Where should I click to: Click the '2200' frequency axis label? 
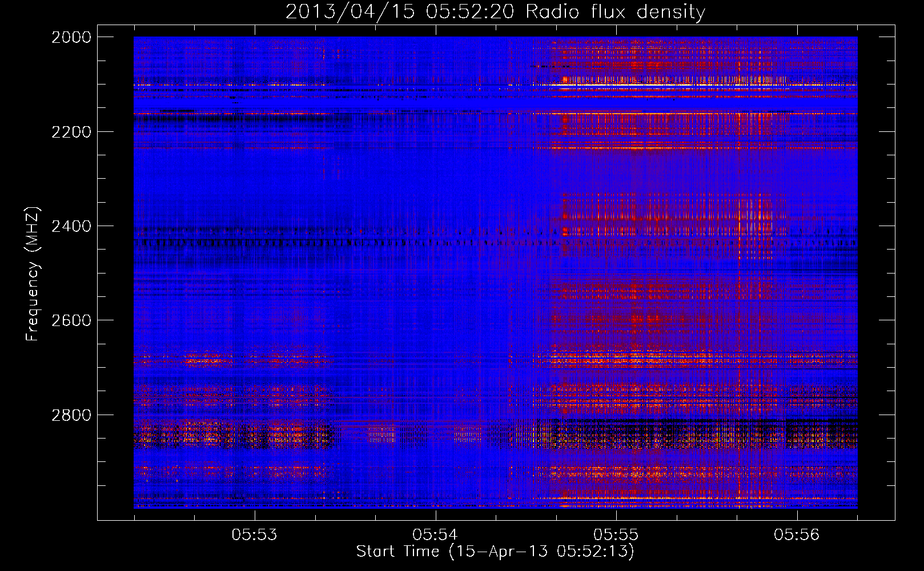(x=71, y=132)
